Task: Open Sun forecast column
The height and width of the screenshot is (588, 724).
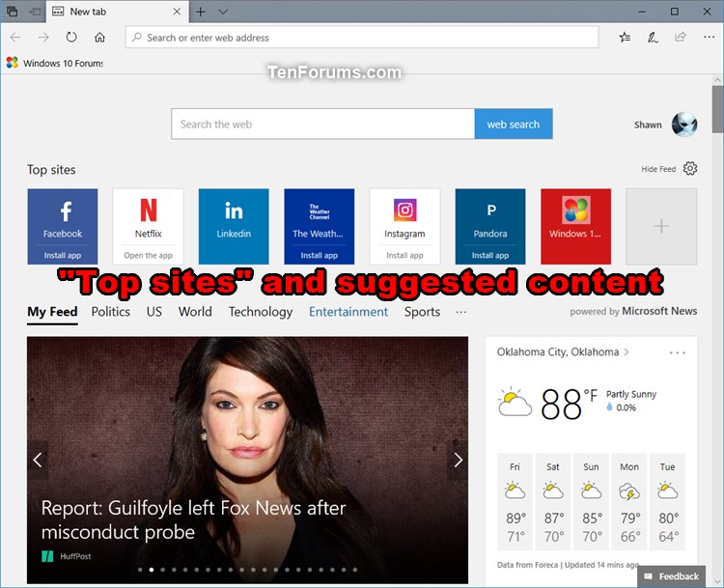Action: coord(592,502)
